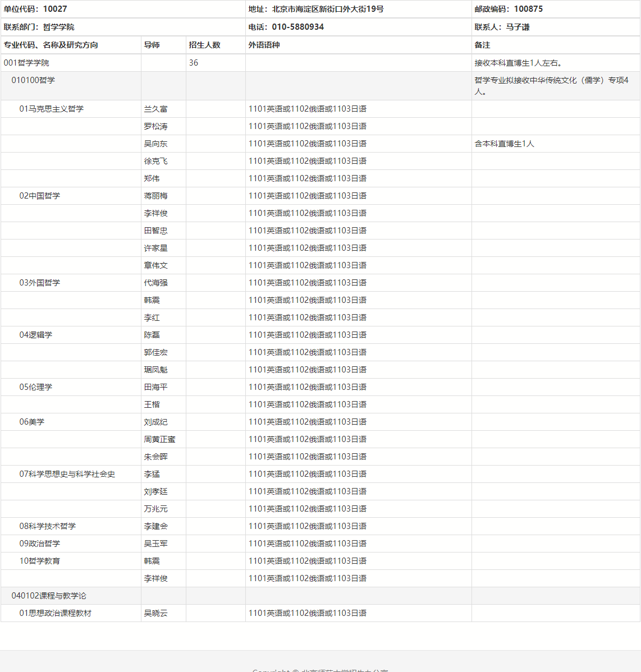Screen dimensions: 641x672
Task: Click advisor name '刘孝廷'
Action: click(x=155, y=491)
